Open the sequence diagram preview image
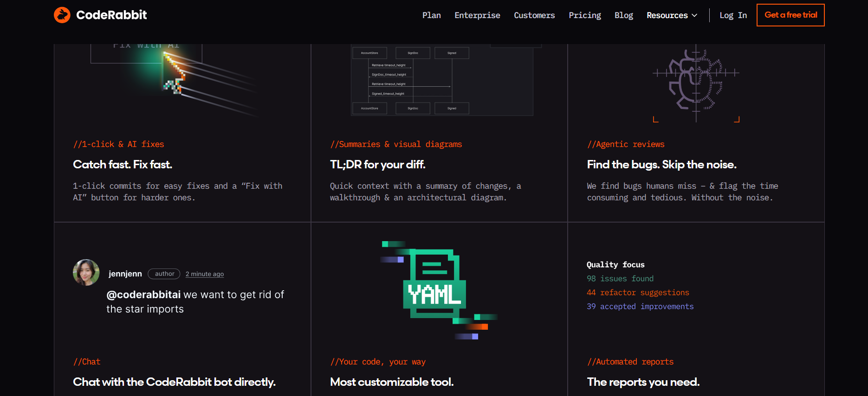The image size is (868, 396). click(x=442, y=80)
